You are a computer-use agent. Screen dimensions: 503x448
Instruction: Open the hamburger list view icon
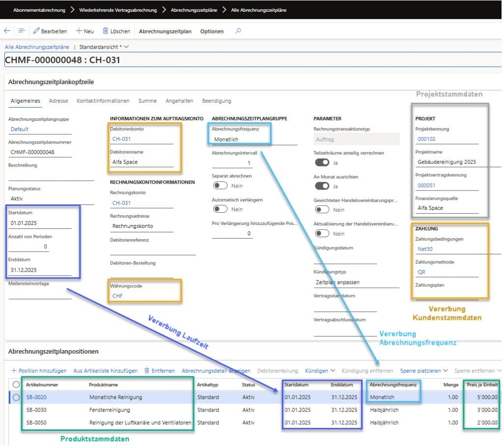pos(22,31)
